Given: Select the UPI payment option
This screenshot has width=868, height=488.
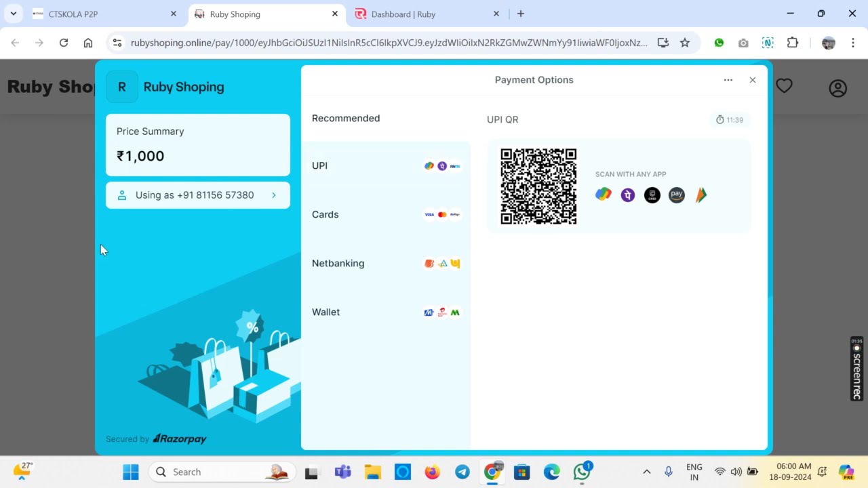Looking at the screenshot, I should click(386, 166).
